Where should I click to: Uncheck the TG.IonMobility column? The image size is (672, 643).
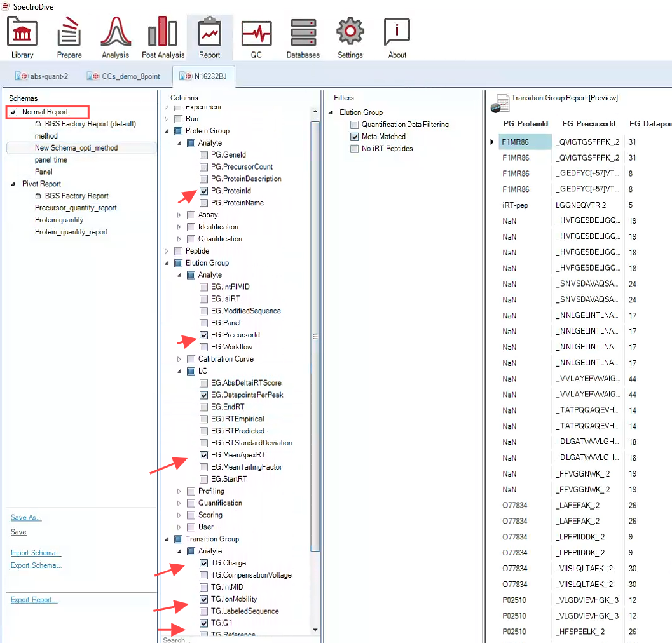click(204, 599)
